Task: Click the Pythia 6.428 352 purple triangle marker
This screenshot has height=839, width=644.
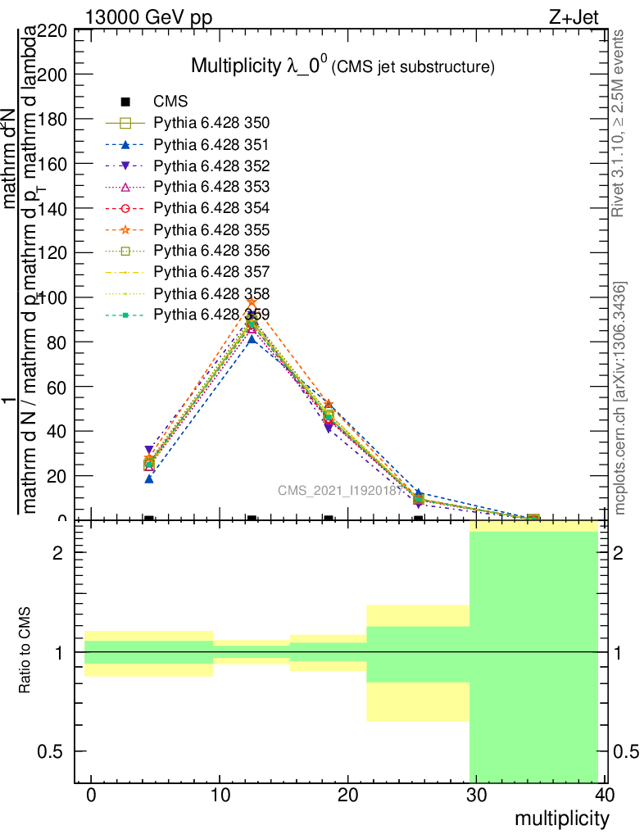Action: 125,166
